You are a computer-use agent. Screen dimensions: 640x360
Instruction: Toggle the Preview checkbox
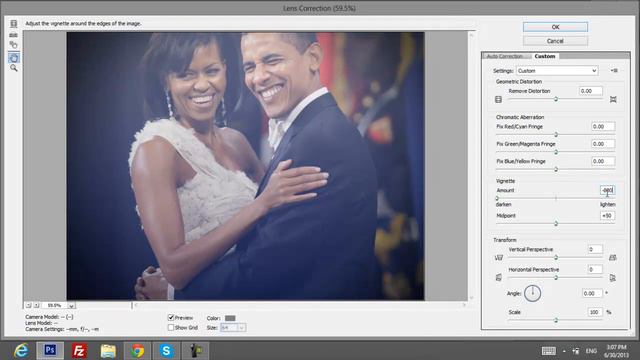coord(171,318)
